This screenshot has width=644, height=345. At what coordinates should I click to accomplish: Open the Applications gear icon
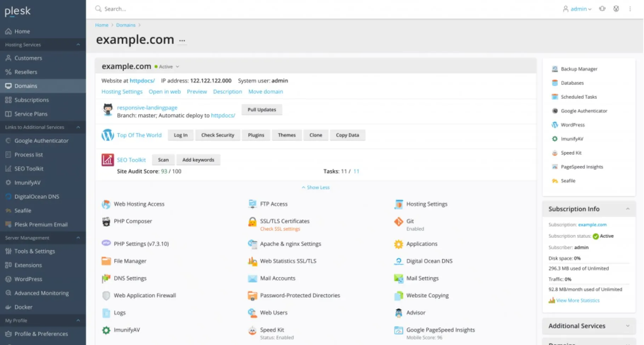(398, 244)
